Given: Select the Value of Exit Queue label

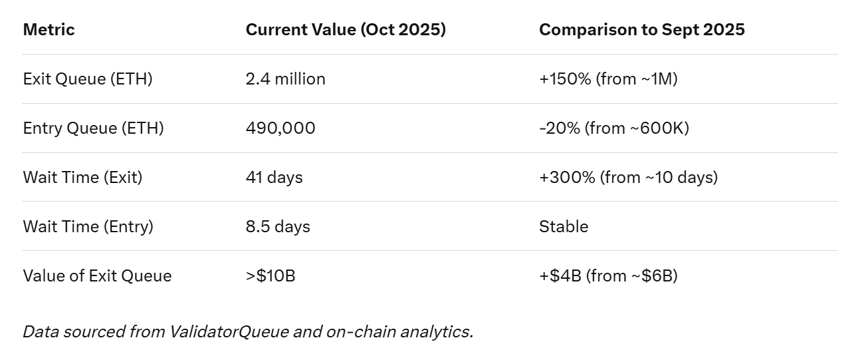Looking at the screenshot, I should (97, 276).
